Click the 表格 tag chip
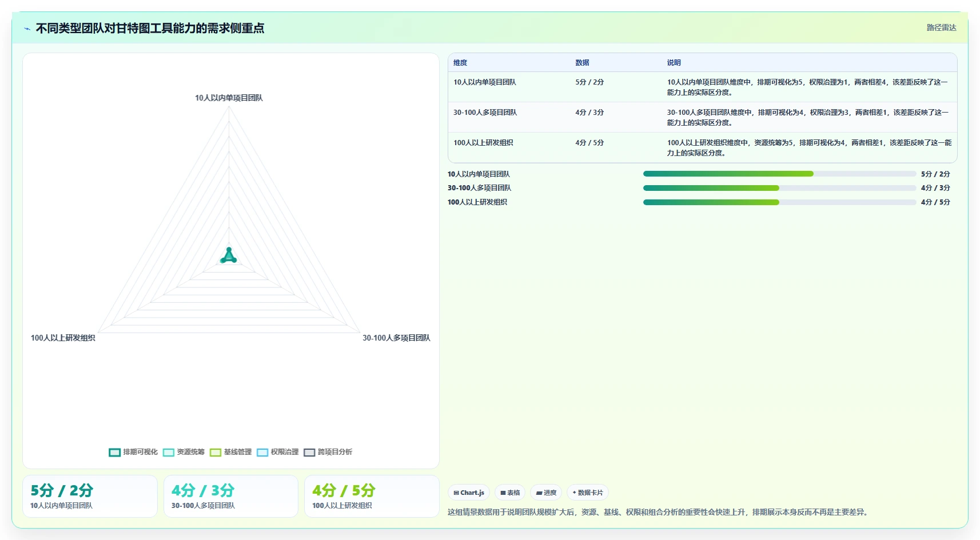Viewport: 980px width, 540px height. pos(510,493)
